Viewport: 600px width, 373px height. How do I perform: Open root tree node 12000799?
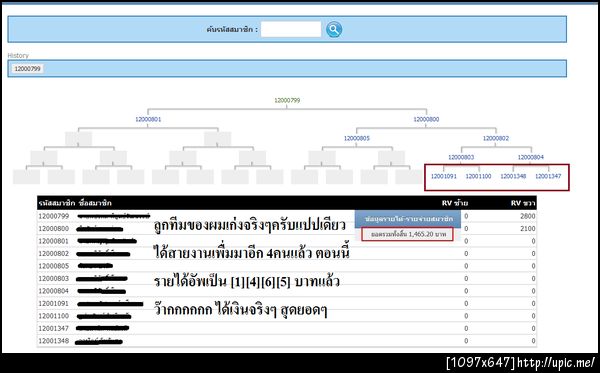[287, 100]
